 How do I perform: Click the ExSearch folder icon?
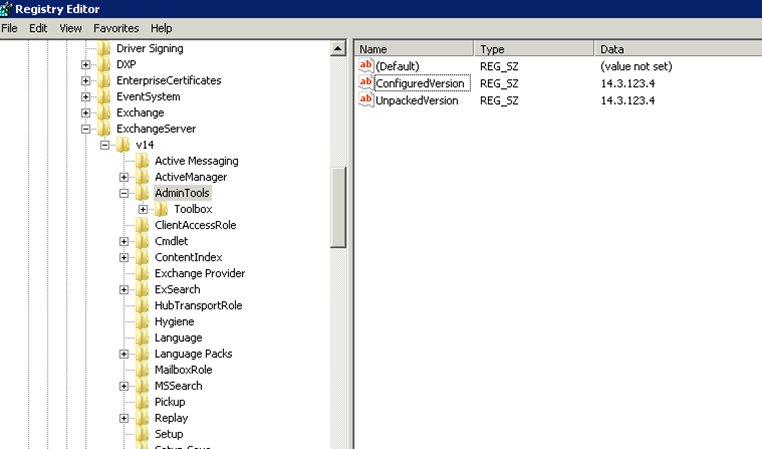[142, 289]
